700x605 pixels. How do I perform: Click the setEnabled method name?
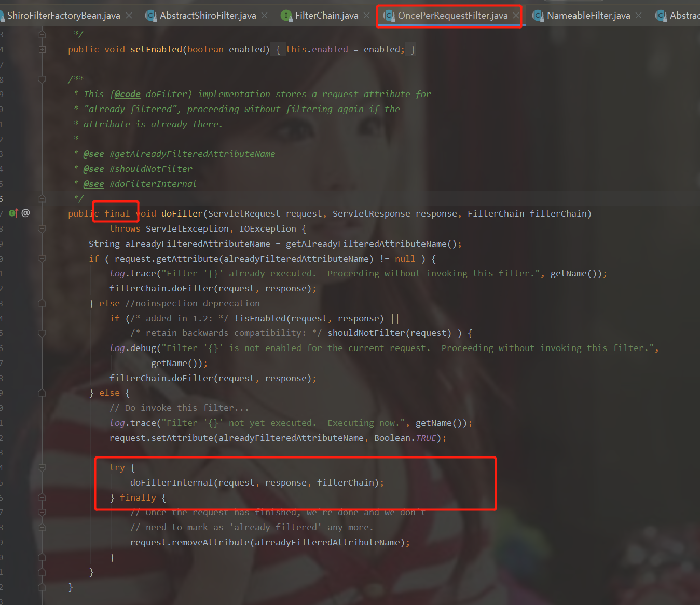(x=156, y=49)
